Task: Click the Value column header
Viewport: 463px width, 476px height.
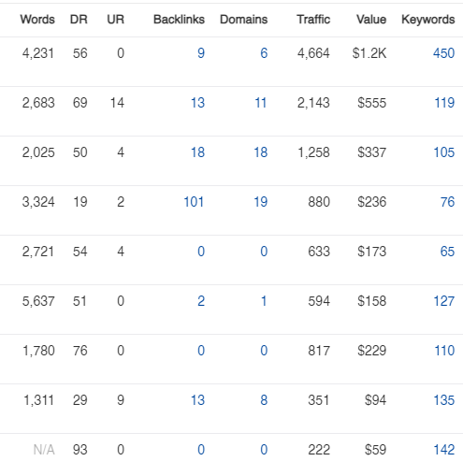Action: pos(371,20)
